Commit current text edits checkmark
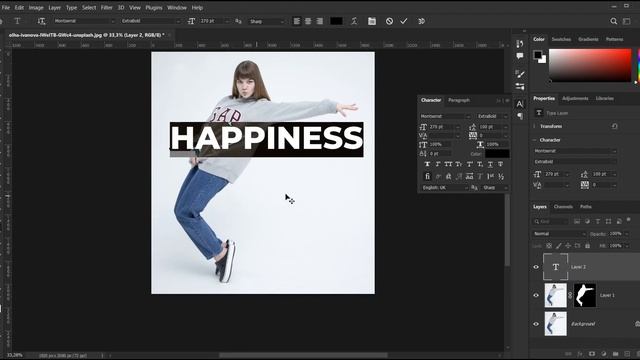 [404, 21]
